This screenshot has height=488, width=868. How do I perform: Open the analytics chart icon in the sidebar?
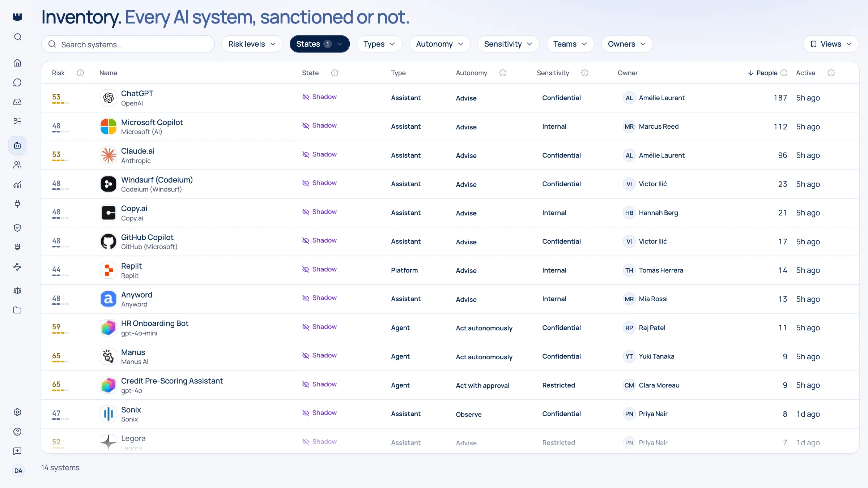17,184
